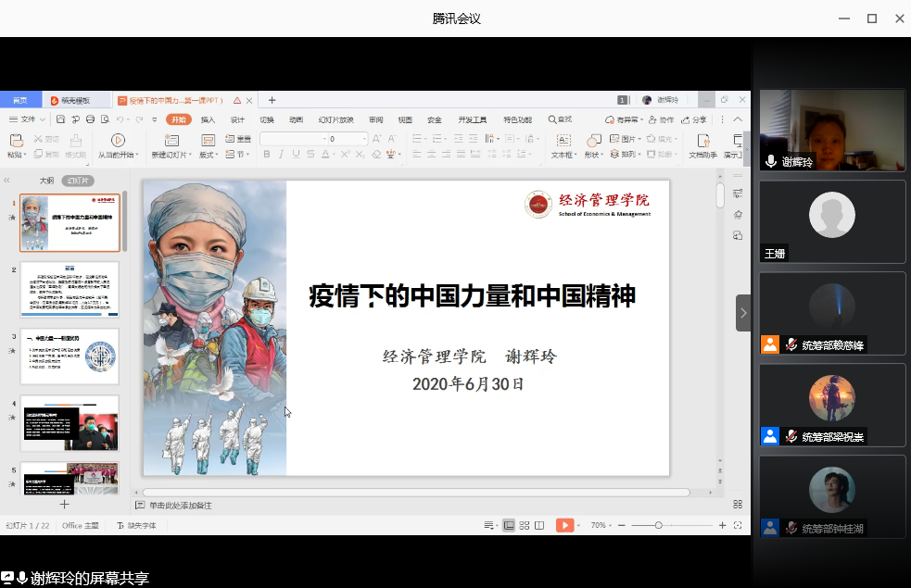
Task: Click the 形状 shapes icon
Action: [592, 140]
